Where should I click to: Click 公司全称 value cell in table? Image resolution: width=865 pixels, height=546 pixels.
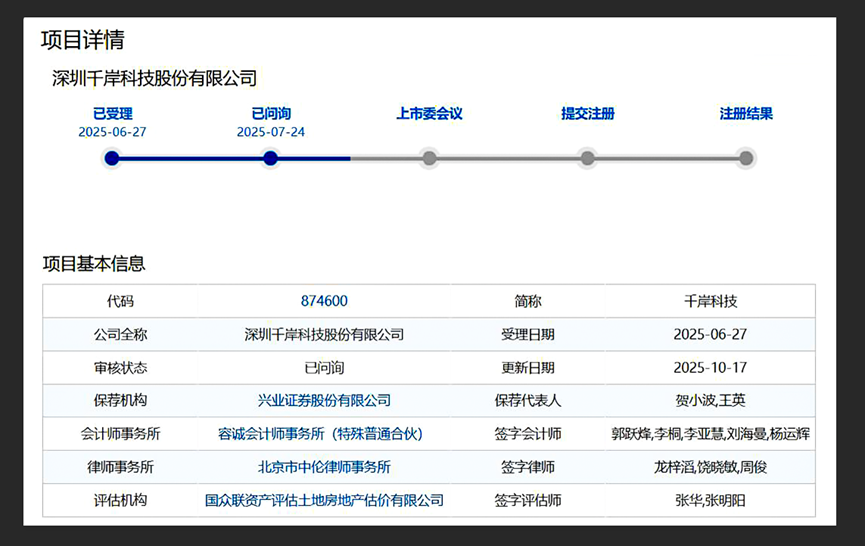[x=324, y=334]
